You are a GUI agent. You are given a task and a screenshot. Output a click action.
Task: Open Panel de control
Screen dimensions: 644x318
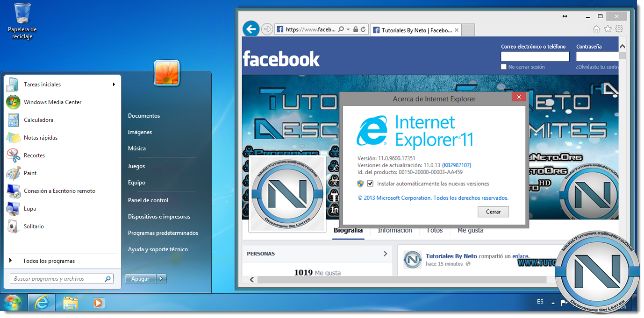pos(148,200)
